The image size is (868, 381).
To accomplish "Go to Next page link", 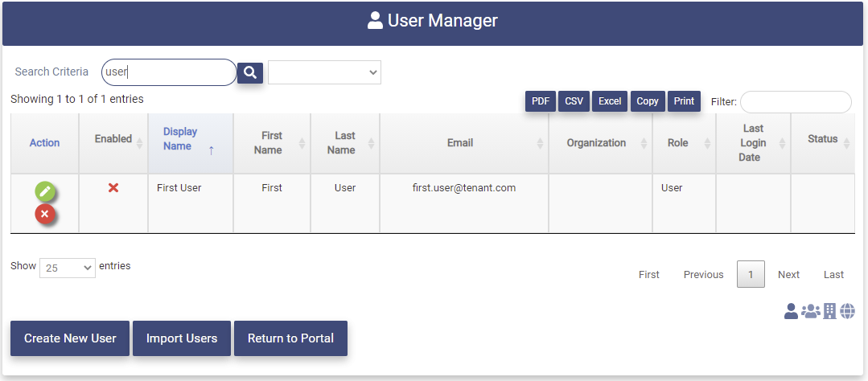I will (788, 274).
